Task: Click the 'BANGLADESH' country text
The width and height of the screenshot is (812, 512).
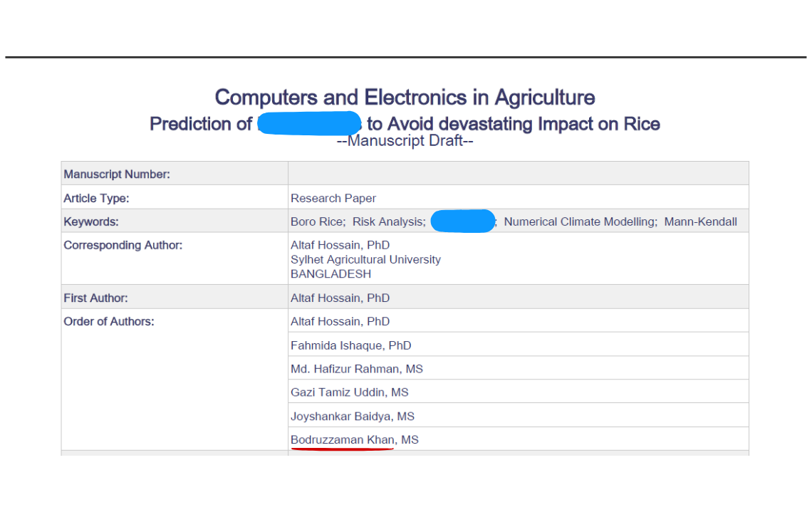Action: [330, 274]
